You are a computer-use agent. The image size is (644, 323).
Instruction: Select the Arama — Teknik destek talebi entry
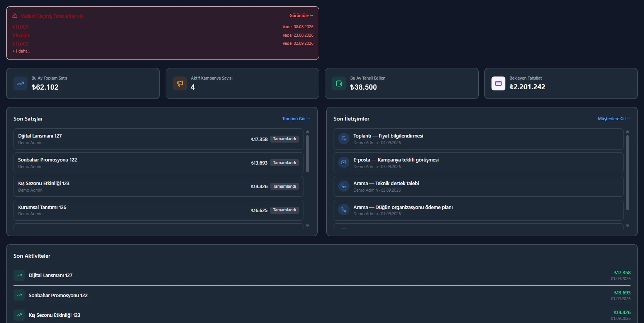pos(478,186)
